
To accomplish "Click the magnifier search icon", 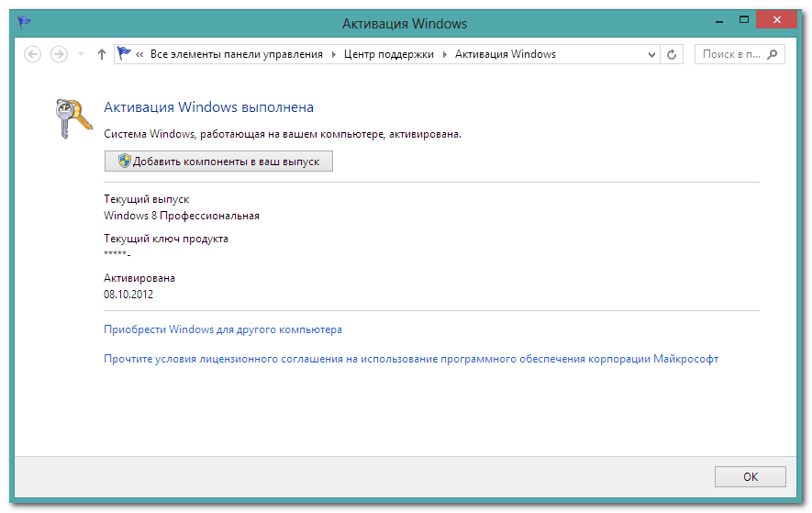I will tap(773, 54).
